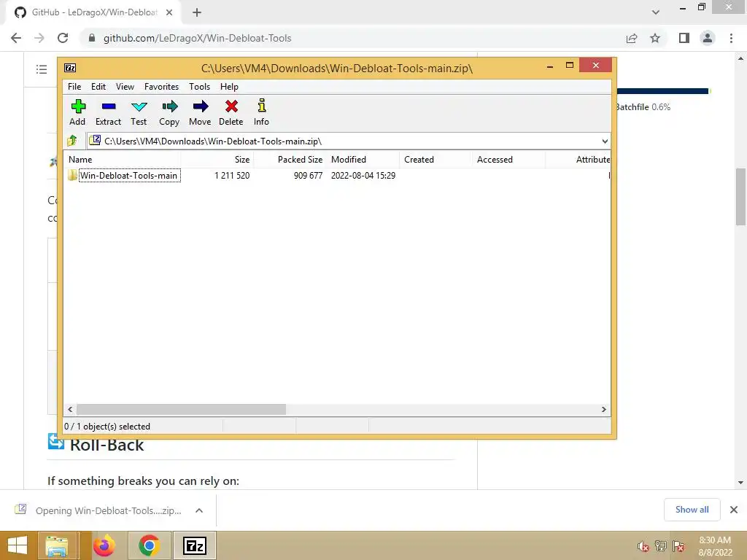Click the page scrollbar down arrow
The height and width of the screenshot is (560, 747).
click(741, 483)
